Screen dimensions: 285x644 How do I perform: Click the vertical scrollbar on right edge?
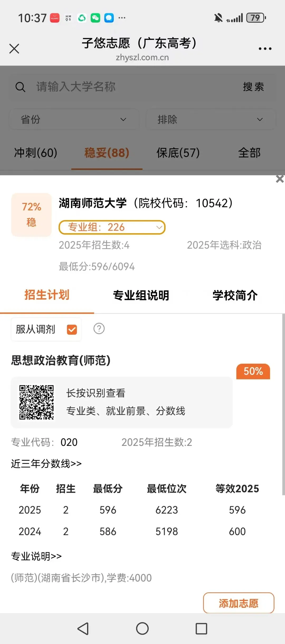[283, 404]
